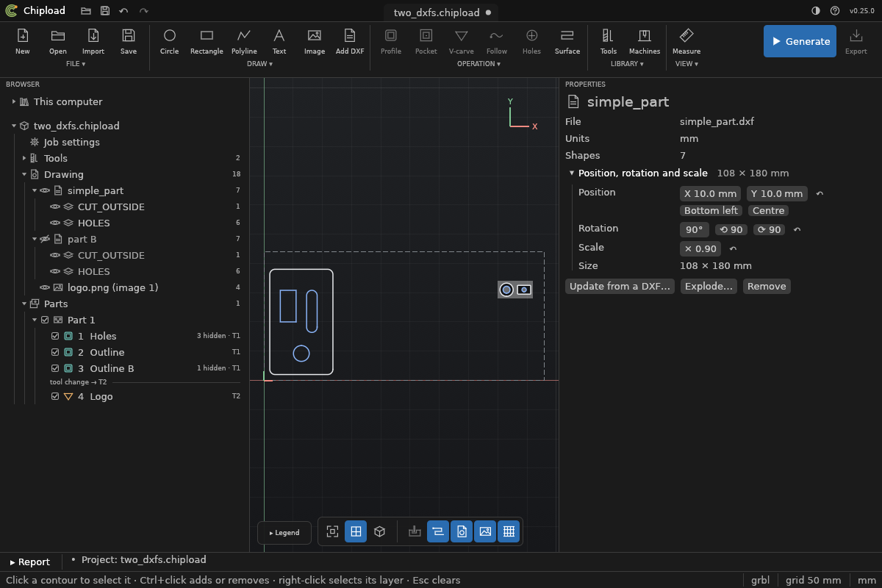Collapse Position, rotation and scale section
Screen dimensions: 882x588
572,173
